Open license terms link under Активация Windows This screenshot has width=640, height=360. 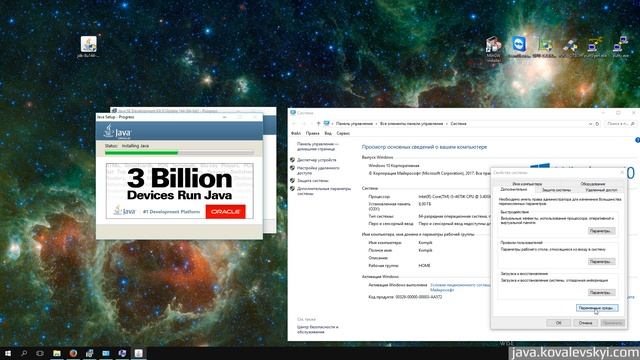460,287
